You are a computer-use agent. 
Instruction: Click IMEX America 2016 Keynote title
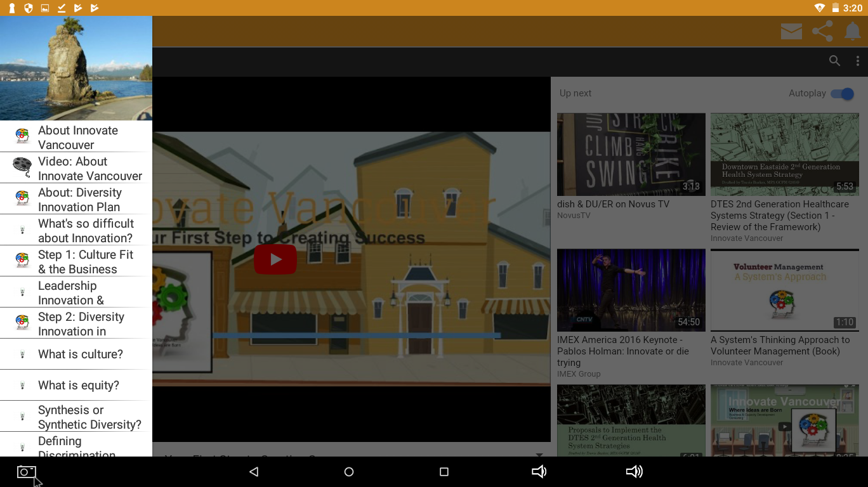[623, 351]
